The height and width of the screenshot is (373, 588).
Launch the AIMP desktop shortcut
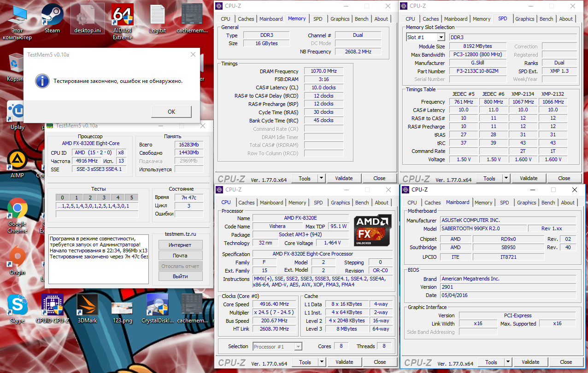coord(18,163)
